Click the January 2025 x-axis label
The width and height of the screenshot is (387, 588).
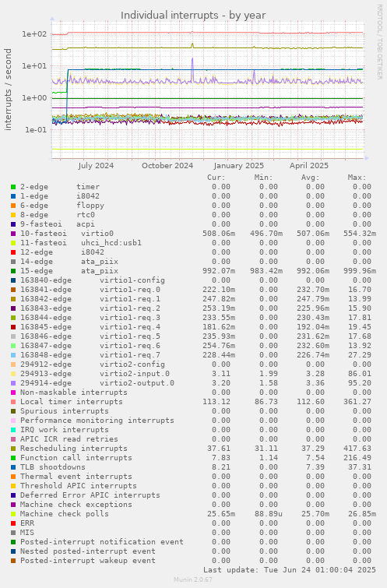239,166
